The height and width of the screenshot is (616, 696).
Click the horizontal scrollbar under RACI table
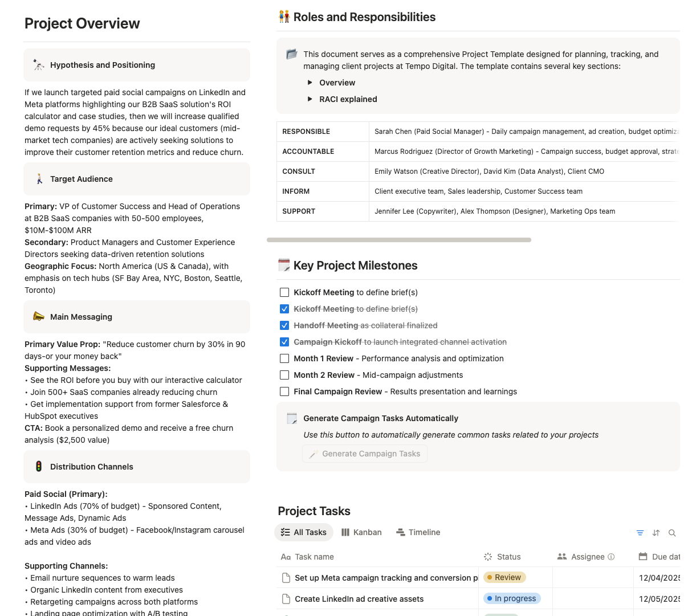pyautogui.click(x=399, y=240)
